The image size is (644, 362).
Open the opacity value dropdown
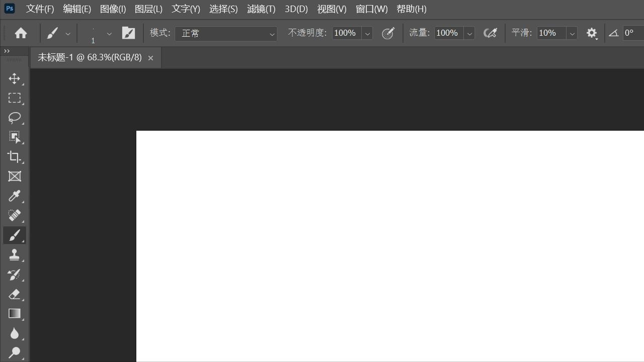click(367, 33)
